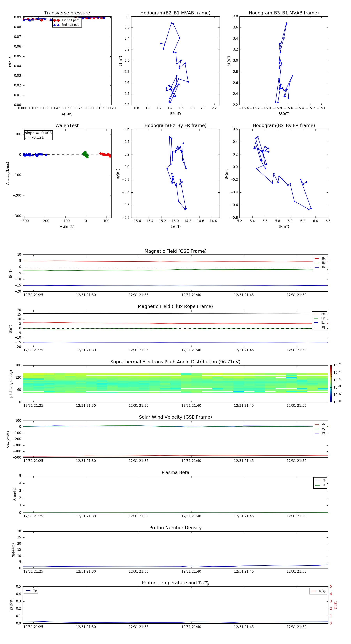Click the Tp(10^6K) y-axis label
This screenshot has width=351, height=644.
point(11,605)
